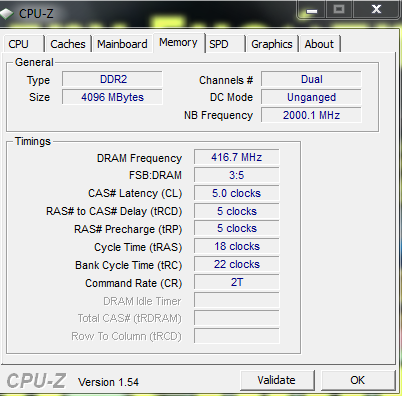The width and height of the screenshot is (402, 396).
Task: Click the Cycle Time (tRAS) label
Action: click(138, 247)
